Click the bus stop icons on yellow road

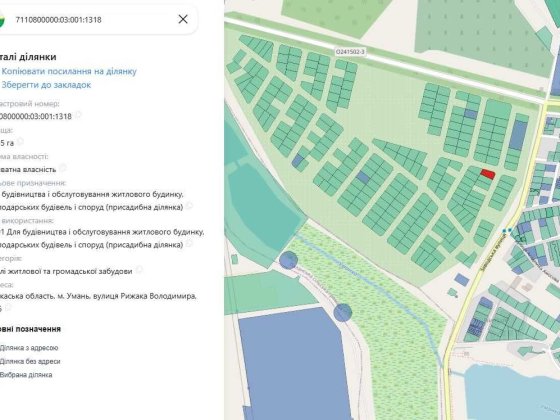[x=506, y=231]
